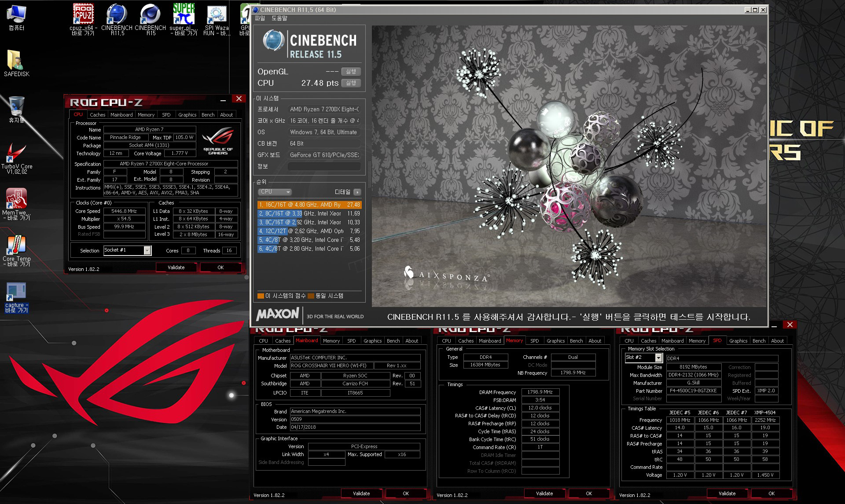
Task: Click the ROG logo in CPU-Z
Action: (x=218, y=141)
